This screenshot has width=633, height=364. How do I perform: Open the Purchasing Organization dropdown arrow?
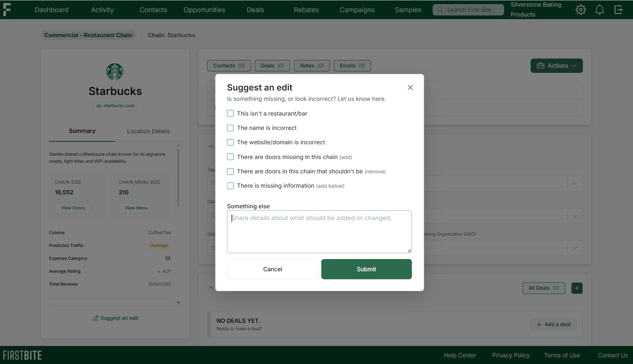click(575, 248)
